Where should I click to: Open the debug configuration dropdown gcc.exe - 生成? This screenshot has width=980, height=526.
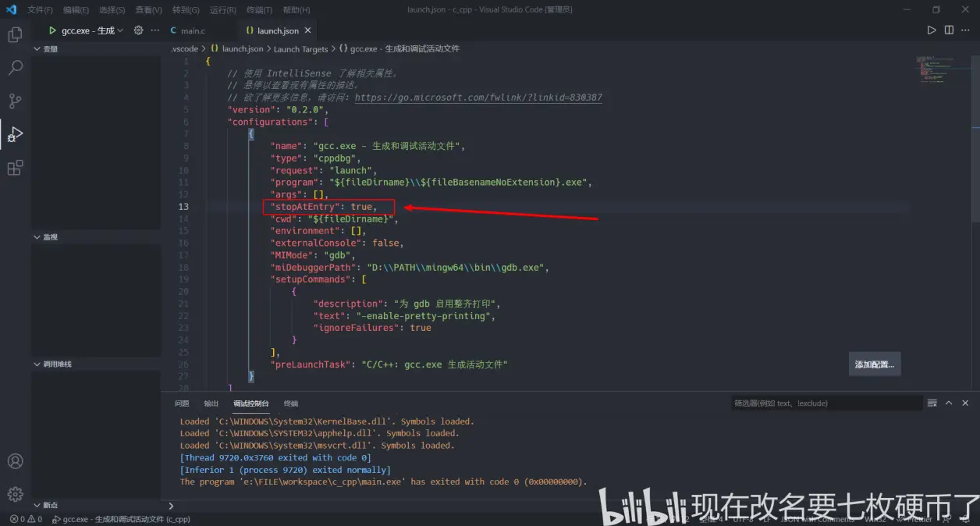92,30
